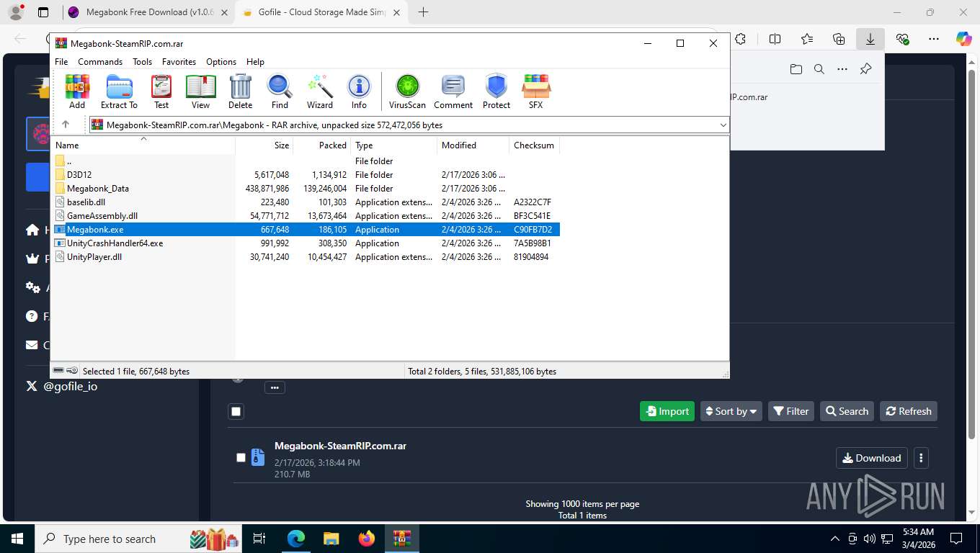Click the Gofile Search button

pyautogui.click(x=847, y=411)
